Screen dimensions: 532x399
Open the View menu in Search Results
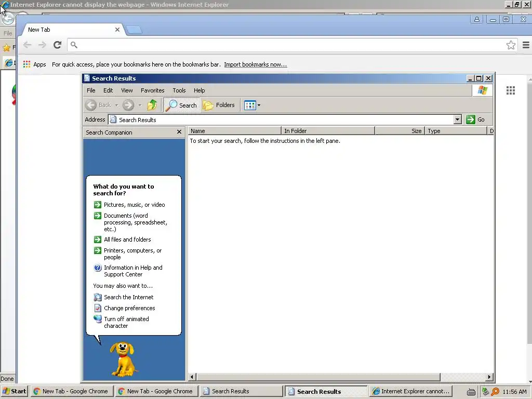click(127, 90)
